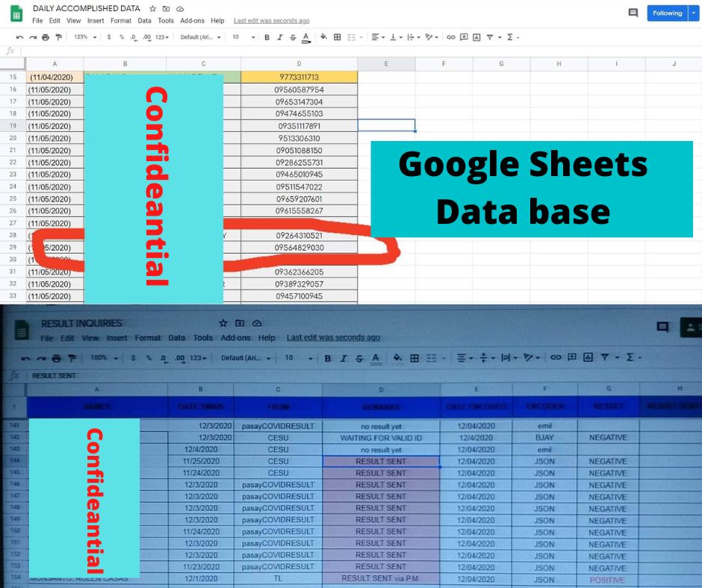
Task: Insert a chart in RESULT INQUIRIES sheet
Action: point(588,357)
